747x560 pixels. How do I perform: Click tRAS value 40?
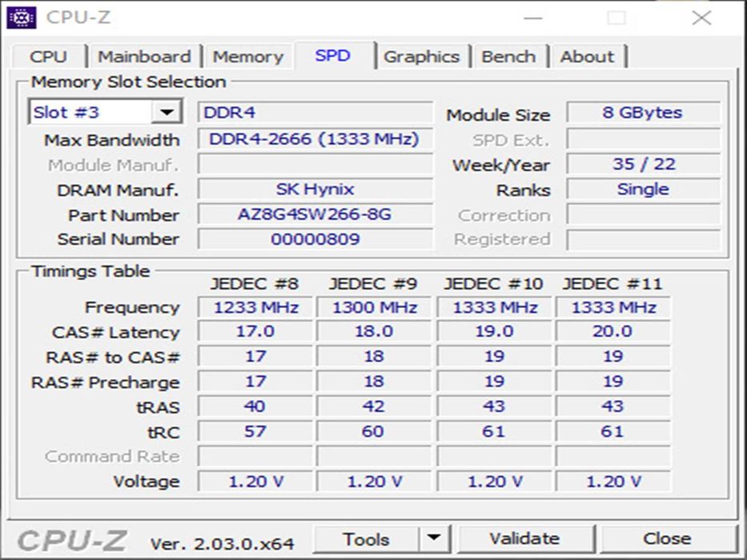(256, 406)
